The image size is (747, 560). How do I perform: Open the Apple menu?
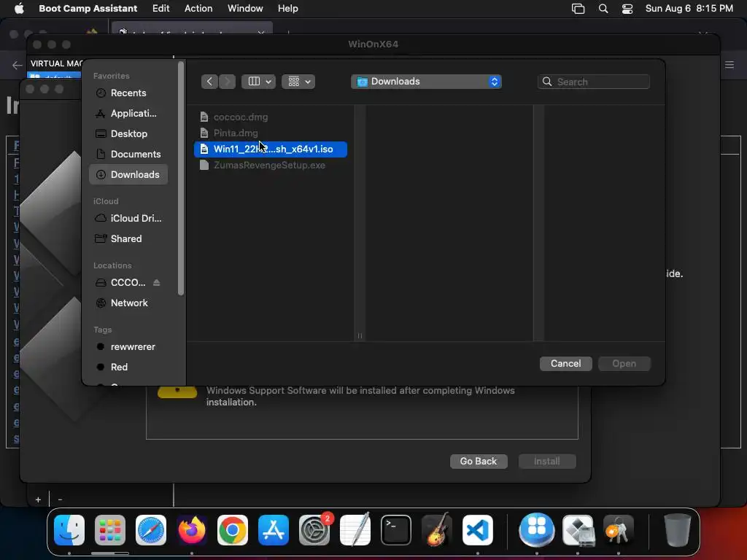[x=19, y=8]
